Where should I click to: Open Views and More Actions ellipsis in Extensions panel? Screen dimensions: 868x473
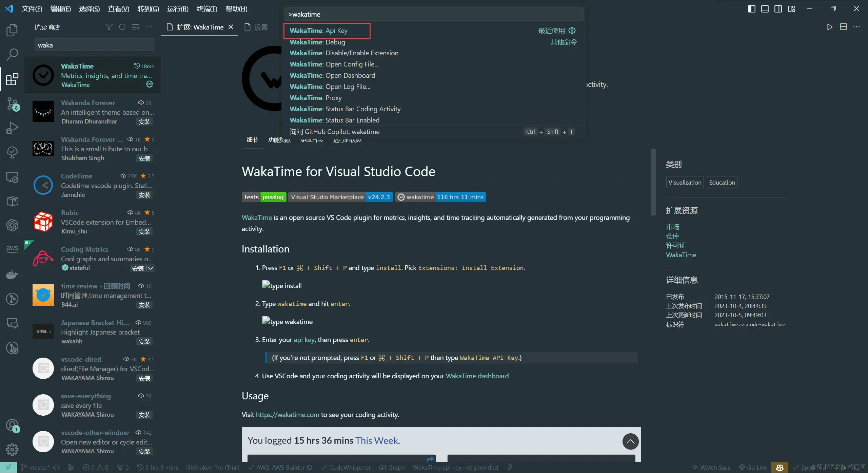coord(149,27)
